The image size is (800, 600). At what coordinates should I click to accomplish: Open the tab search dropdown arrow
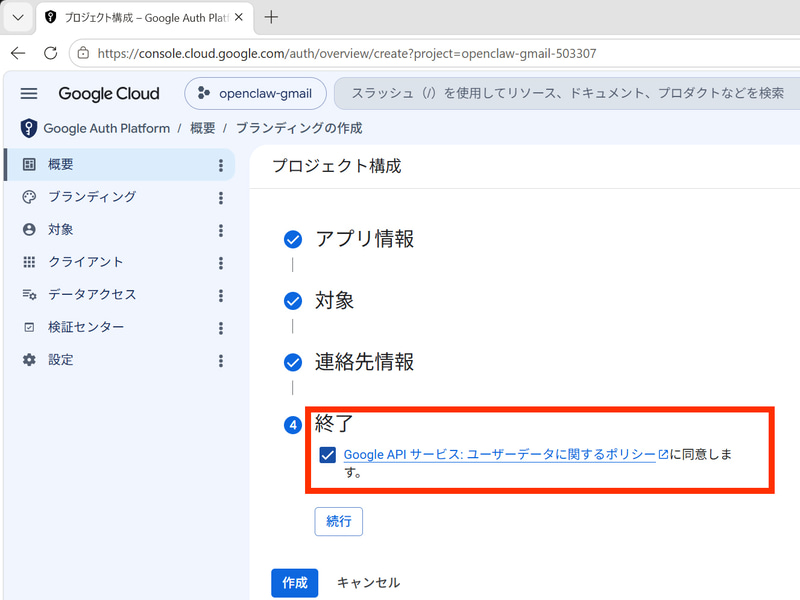[18, 17]
